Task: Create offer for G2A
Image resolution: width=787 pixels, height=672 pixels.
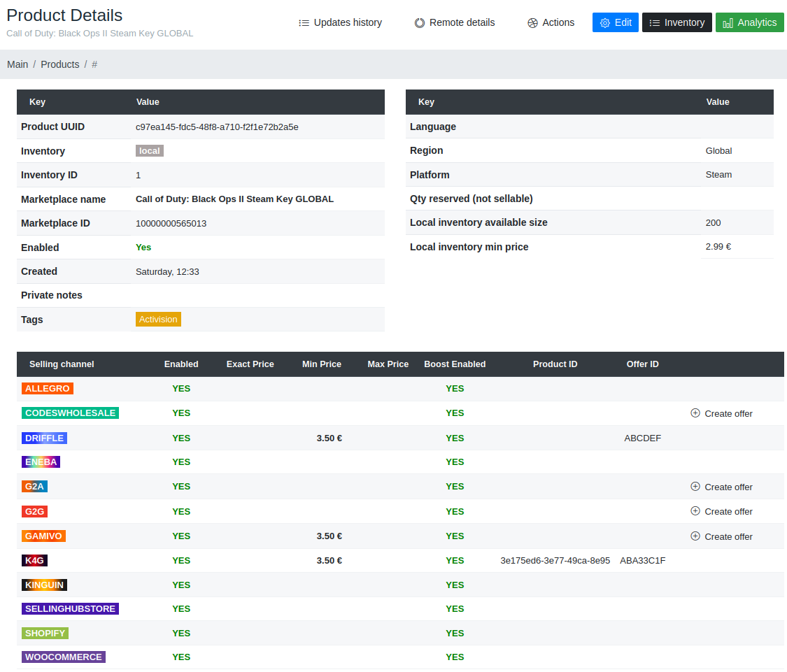Action: pos(721,487)
